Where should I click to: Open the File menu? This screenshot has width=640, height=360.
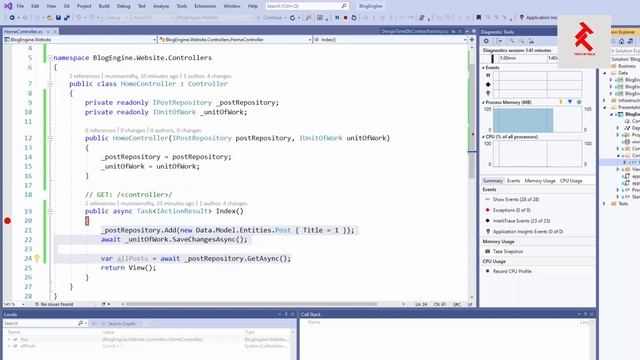(20, 6)
